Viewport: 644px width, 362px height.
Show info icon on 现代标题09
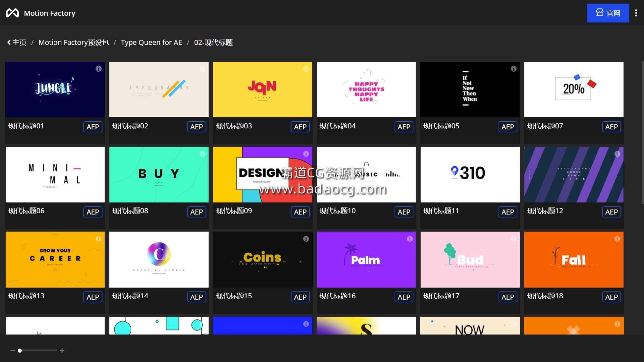pos(306,154)
